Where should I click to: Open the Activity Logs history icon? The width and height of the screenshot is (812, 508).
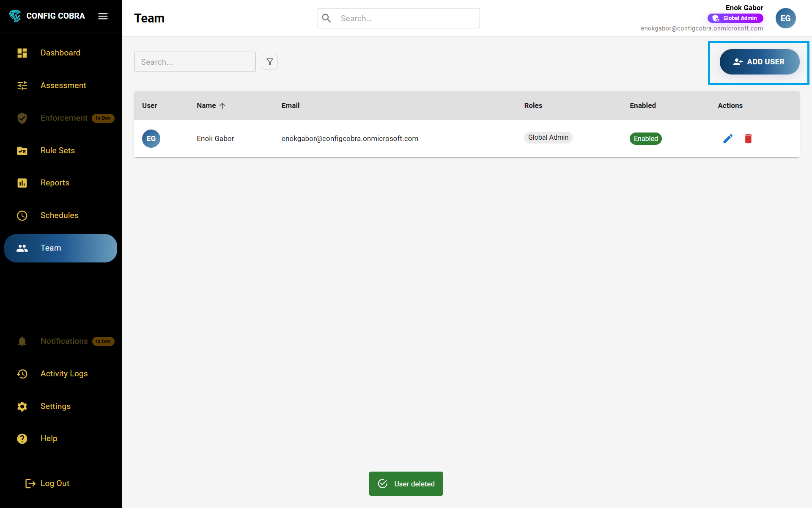[x=22, y=374]
